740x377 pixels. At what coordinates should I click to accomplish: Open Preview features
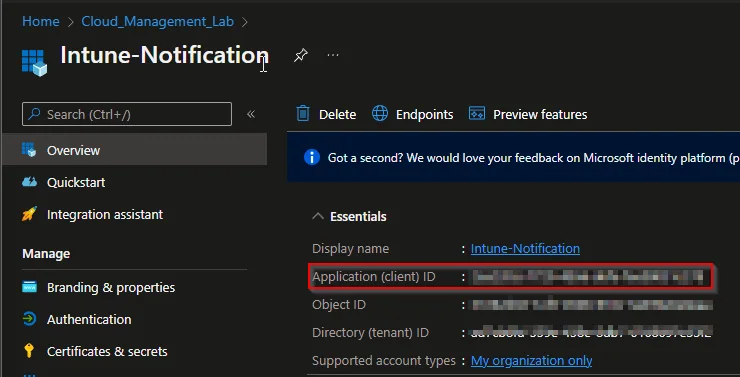pos(540,114)
